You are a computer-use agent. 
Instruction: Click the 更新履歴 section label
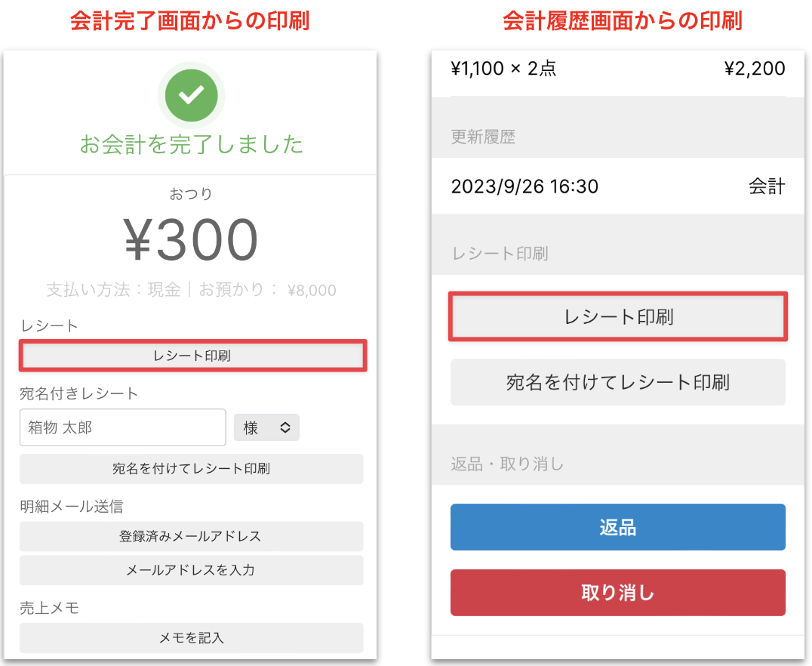[483, 137]
